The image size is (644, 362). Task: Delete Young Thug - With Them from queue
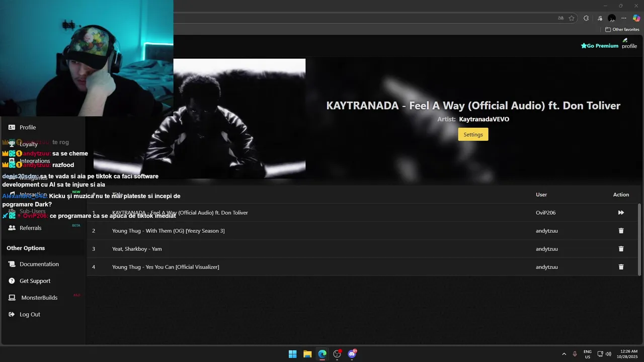[621, 231]
